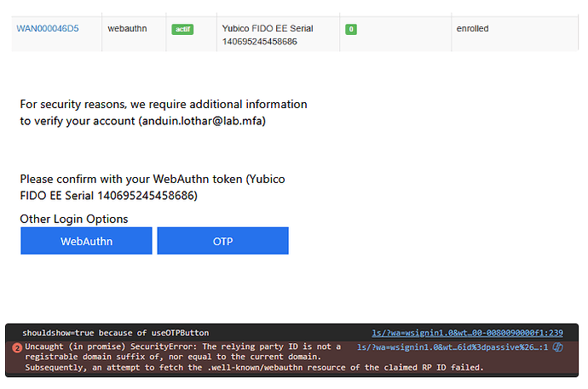Click the '.well-known/webauthn resource' error line
This screenshot has height=389, width=588.
(x=254, y=368)
